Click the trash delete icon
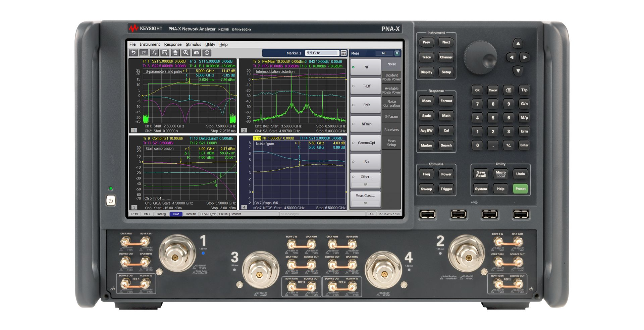Screen dimensions: 644x330 tap(175, 53)
